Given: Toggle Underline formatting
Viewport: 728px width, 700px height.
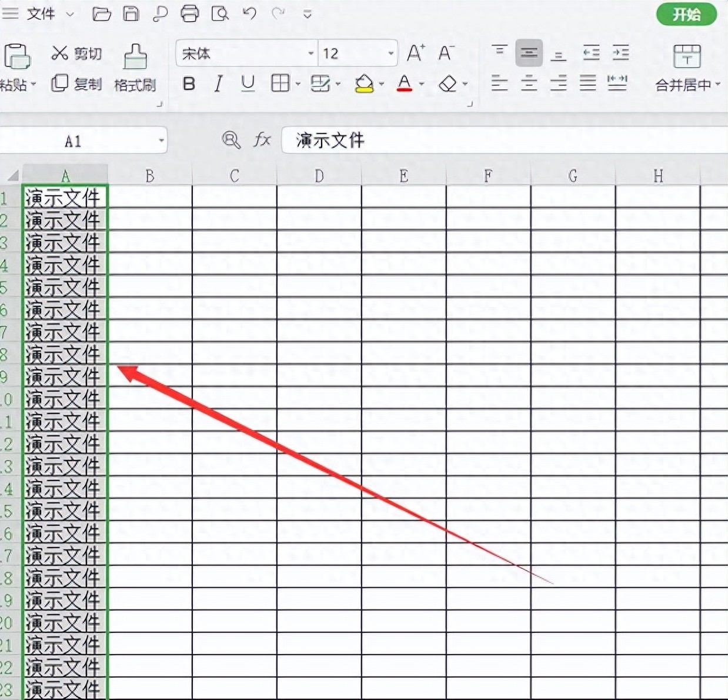Looking at the screenshot, I should pos(248,84).
